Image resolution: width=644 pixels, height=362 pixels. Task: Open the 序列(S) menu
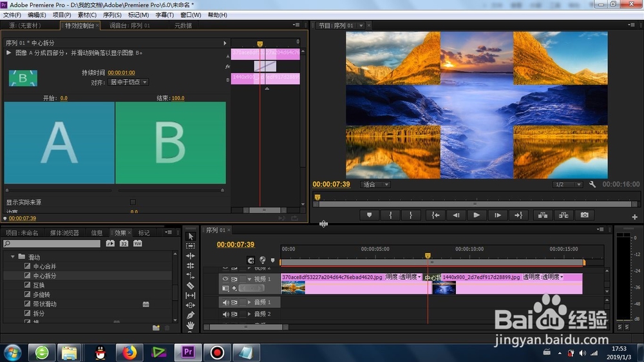pos(112,15)
